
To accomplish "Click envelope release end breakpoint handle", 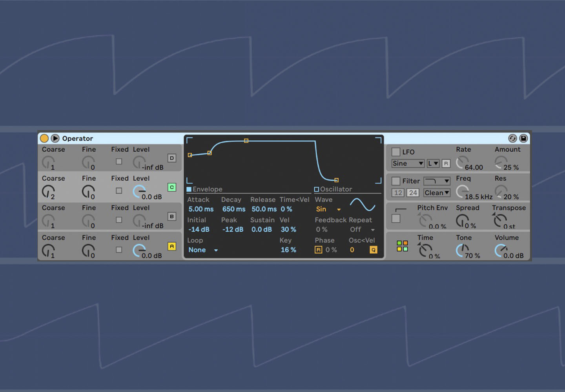I will [336, 180].
